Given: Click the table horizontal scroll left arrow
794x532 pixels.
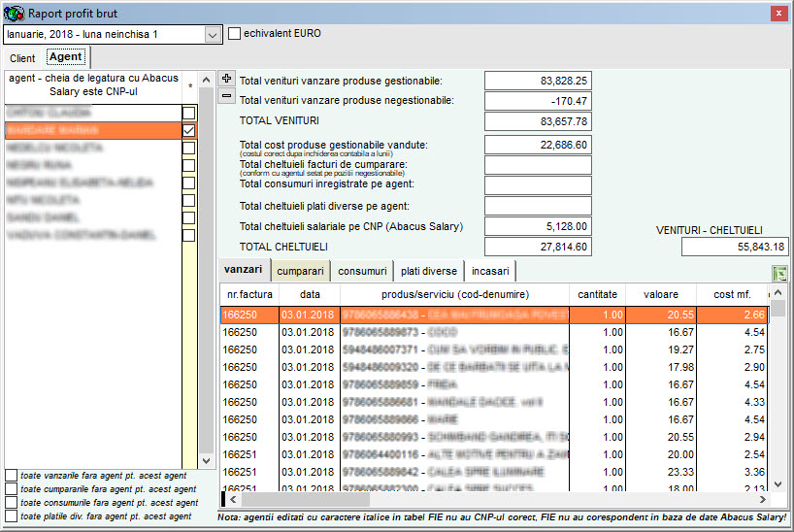Looking at the screenshot, I should pyautogui.click(x=233, y=500).
